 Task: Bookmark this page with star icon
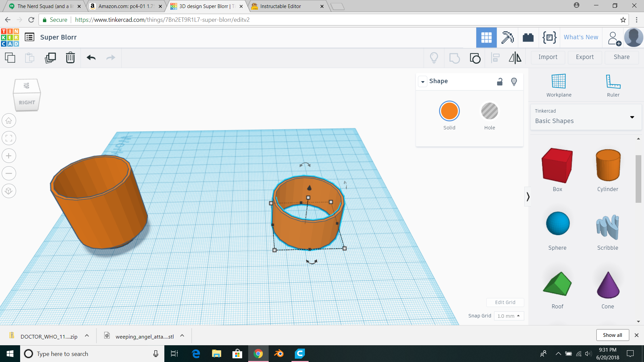623,20
